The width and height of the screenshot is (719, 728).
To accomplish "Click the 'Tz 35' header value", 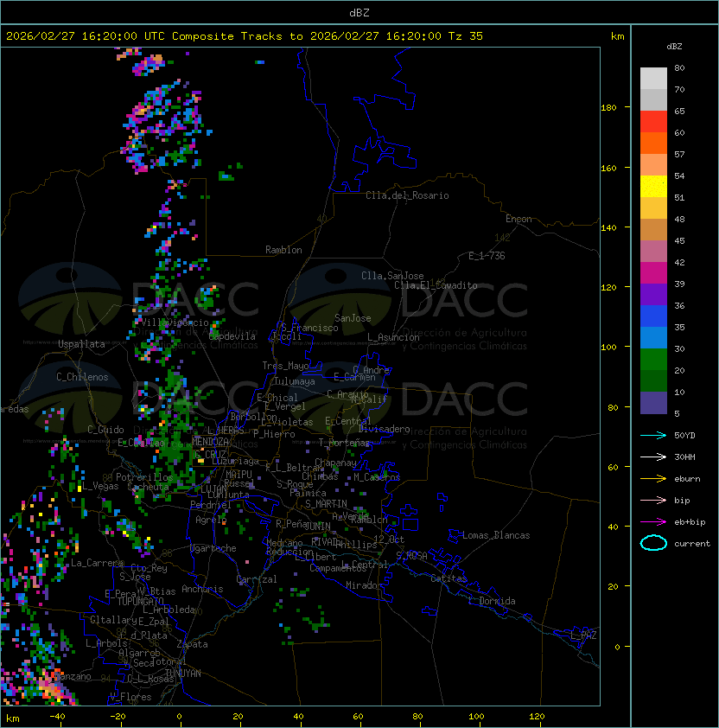I will [x=466, y=36].
